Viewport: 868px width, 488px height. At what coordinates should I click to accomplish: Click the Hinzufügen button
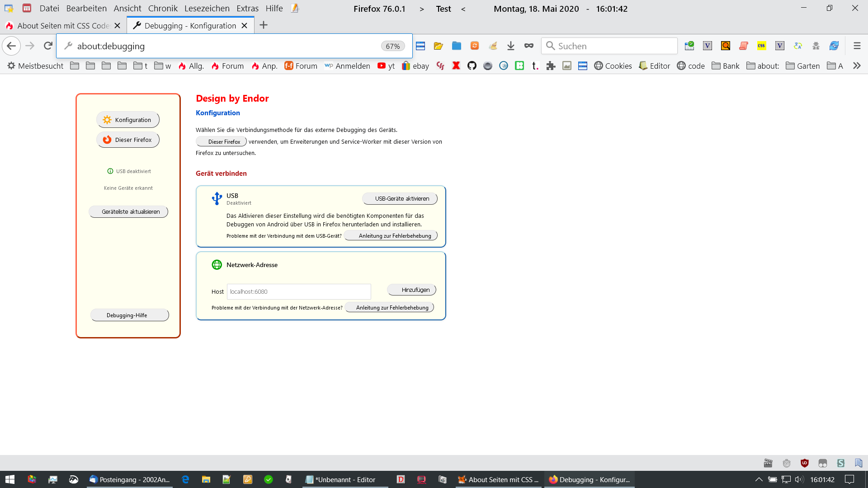pos(412,290)
